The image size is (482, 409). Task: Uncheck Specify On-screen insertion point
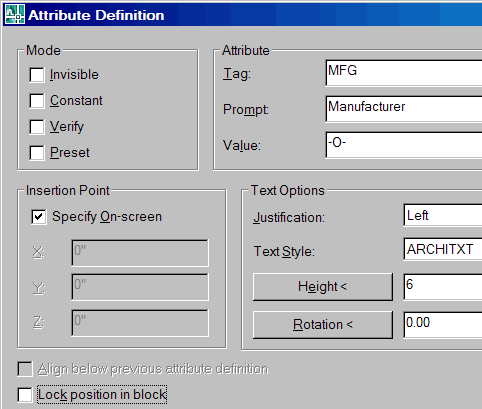click(39, 217)
